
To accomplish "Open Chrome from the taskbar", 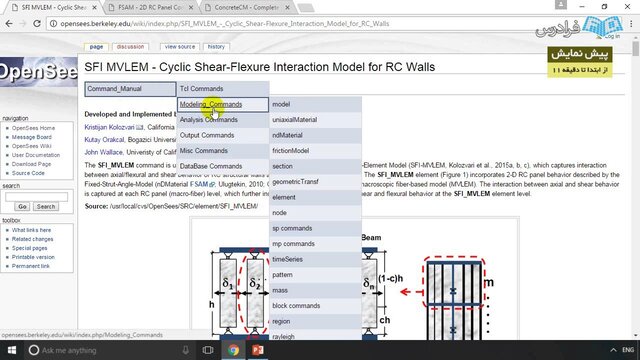I will pyautogui.click(x=233, y=350).
